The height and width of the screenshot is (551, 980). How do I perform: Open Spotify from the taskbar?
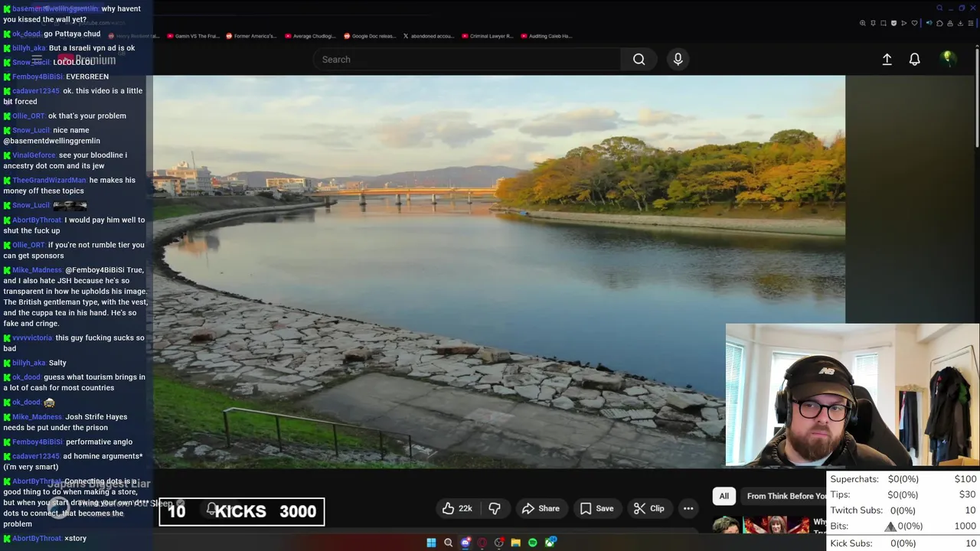point(533,543)
